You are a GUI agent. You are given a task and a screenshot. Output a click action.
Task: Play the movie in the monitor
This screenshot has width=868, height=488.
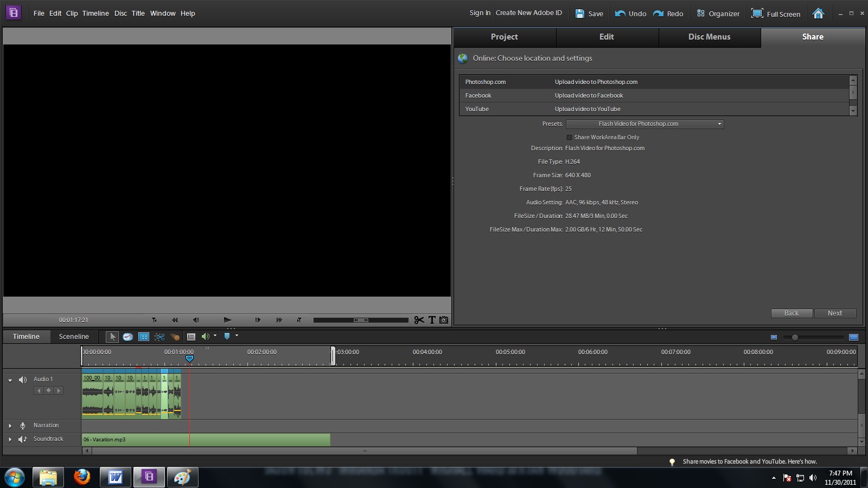227,320
